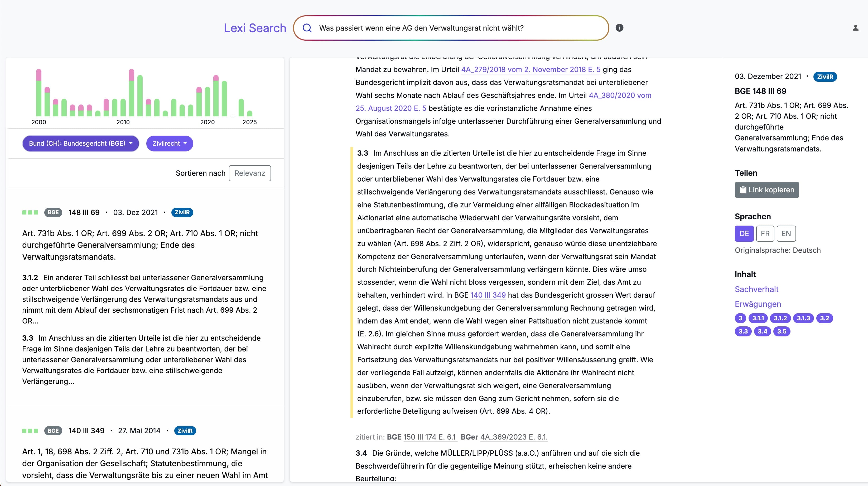Viewport: 868px width, 486px height.
Task: Click the green relevance bars of result 140 III 349
Action: pos(30,431)
